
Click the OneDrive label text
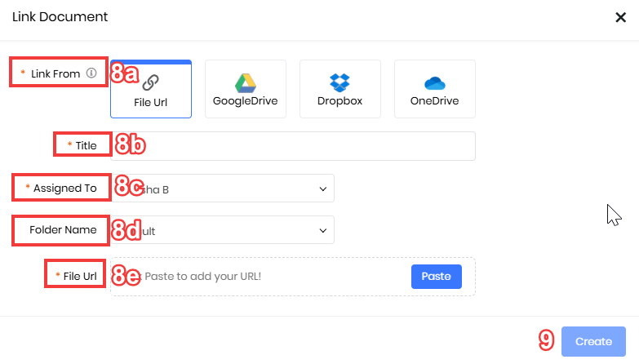(x=434, y=101)
